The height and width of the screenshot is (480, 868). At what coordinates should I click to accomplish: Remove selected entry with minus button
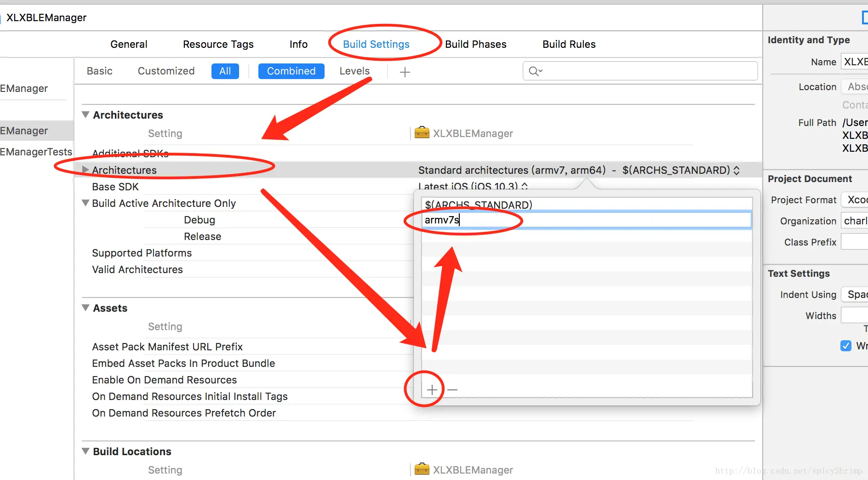pos(452,390)
